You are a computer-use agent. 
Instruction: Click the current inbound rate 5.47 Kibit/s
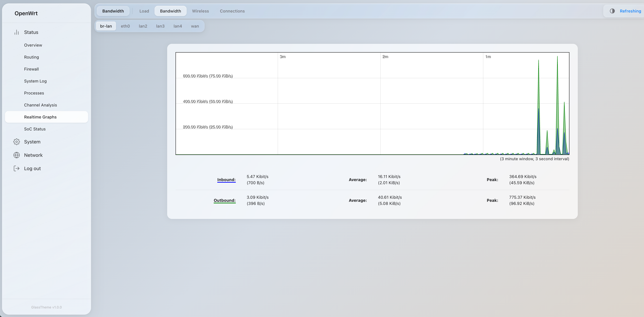(x=257, y=177)
